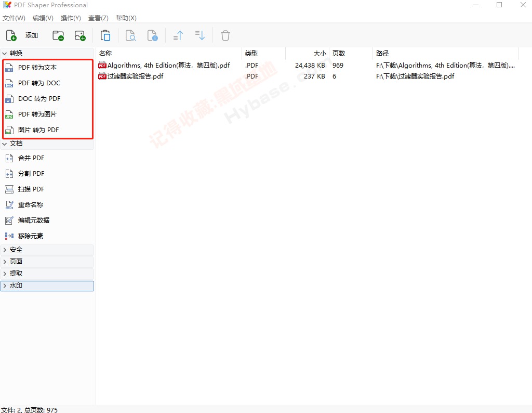This screenshot has height=413, width=532.
Task: Click the file info properties icon
Action: click(x=152, y=35)
